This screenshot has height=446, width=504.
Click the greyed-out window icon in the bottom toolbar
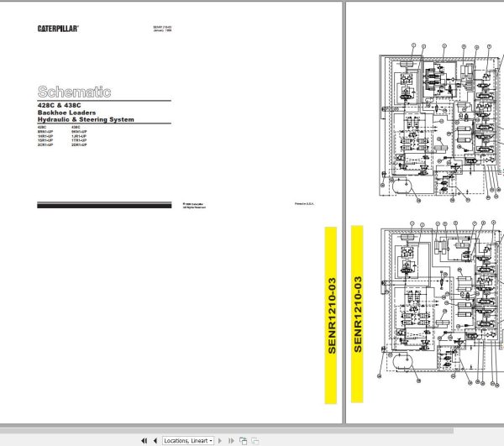[255, 441]
